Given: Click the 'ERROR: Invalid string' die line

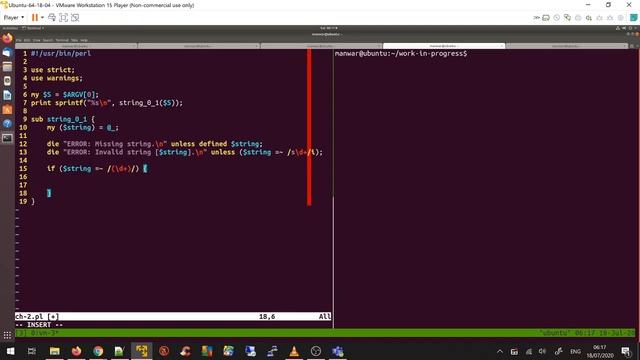Looking at the screenshot, I should [184, 152].
